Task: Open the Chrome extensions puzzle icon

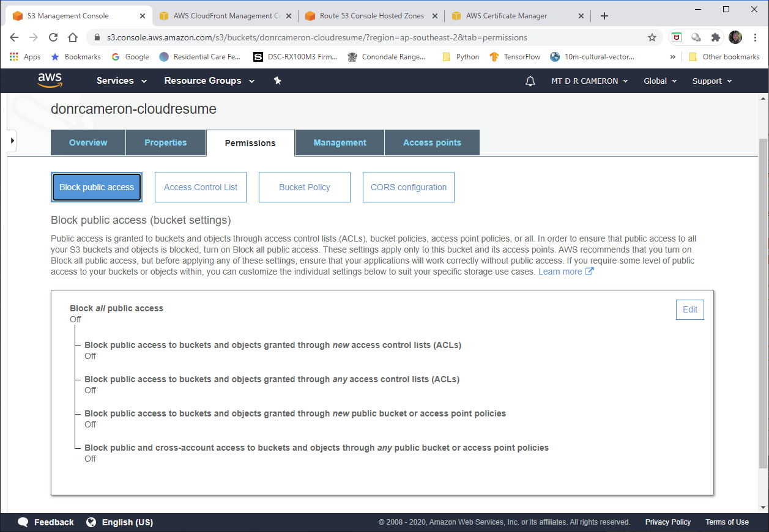Action: point(716,37)
